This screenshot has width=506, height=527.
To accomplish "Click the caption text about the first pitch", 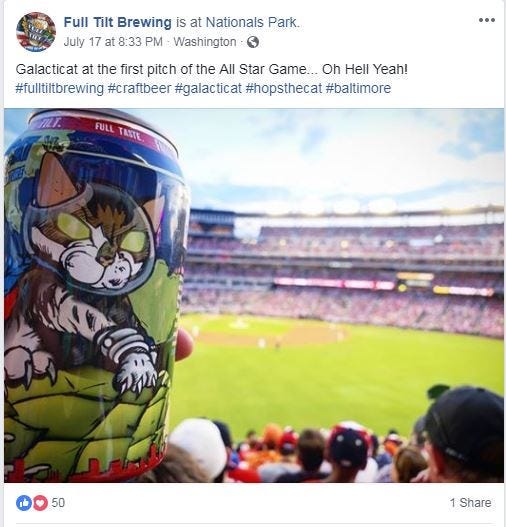I will (211, 70).
